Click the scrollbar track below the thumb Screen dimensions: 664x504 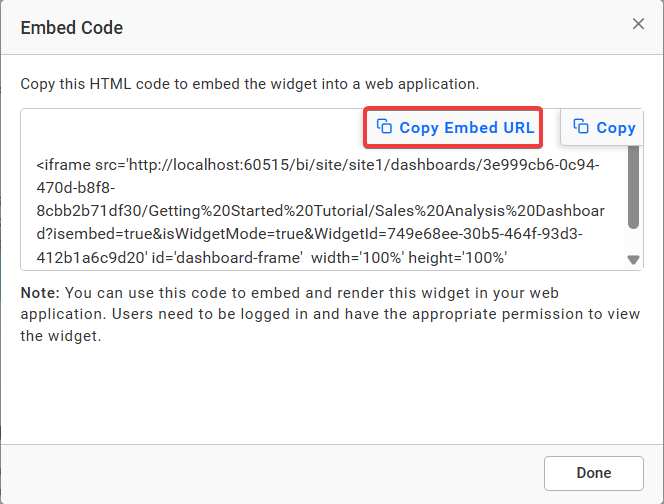tap(633, 240)
